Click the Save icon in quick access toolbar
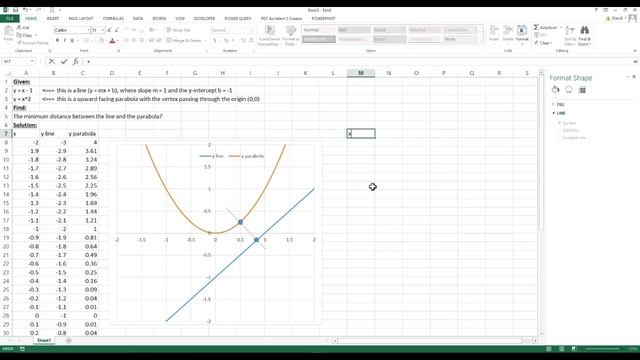Screen dimensions: 640x360 16,10
